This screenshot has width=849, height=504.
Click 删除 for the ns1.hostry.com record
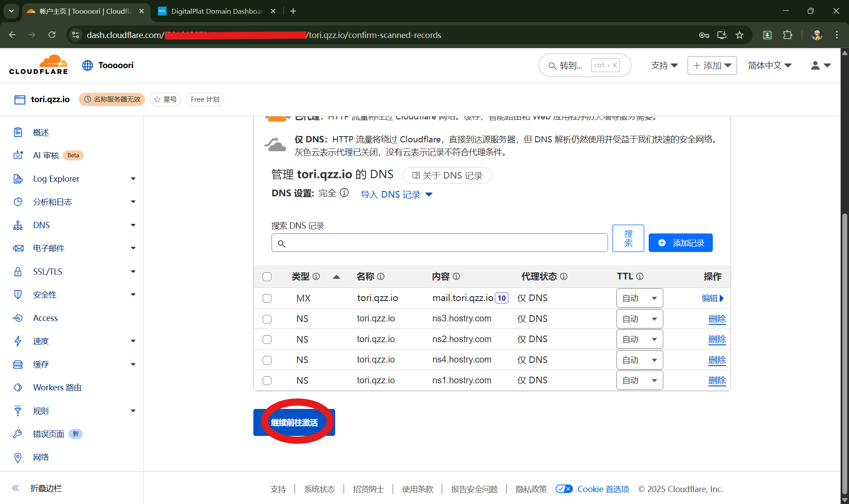tap(717, 381)
